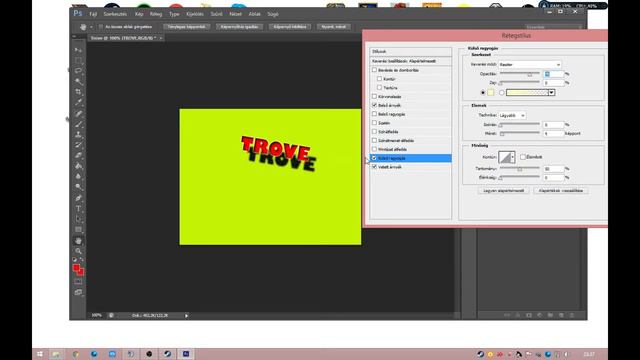
Task: Select the Crop tool
Action: (78, 92)
